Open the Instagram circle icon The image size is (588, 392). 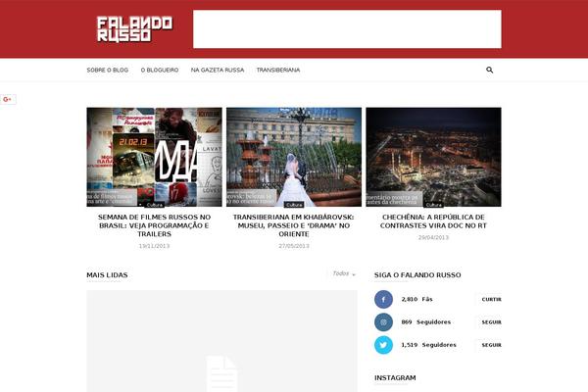pos(383,322)
